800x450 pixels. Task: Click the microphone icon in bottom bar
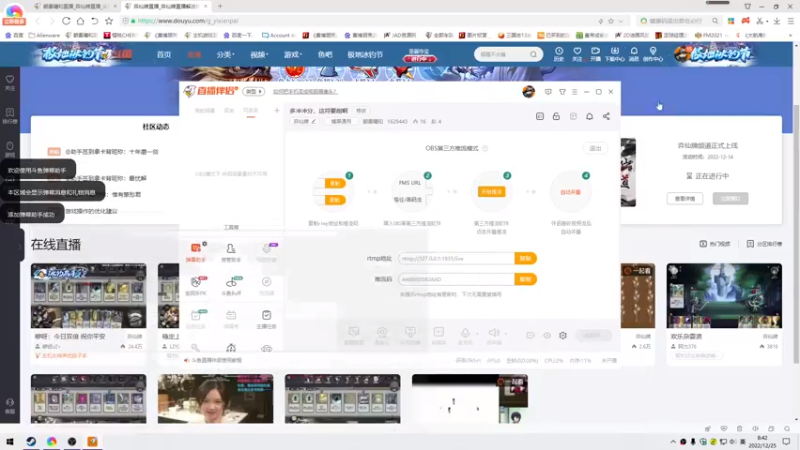465,333
